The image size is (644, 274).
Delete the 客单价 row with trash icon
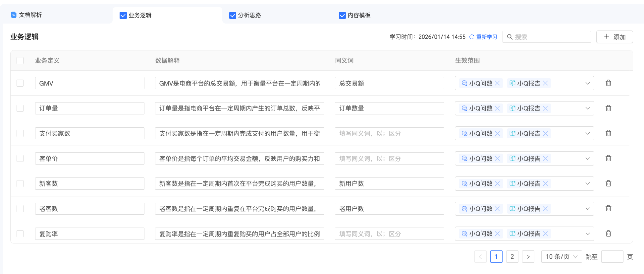pos(608,158)
